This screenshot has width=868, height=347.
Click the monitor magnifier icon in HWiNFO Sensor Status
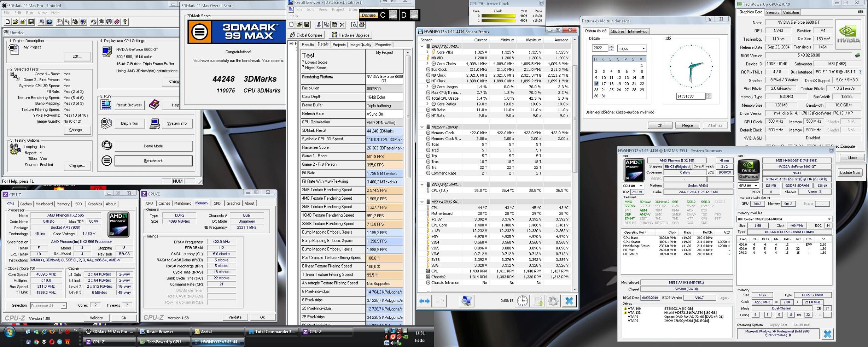pos(466,301)
